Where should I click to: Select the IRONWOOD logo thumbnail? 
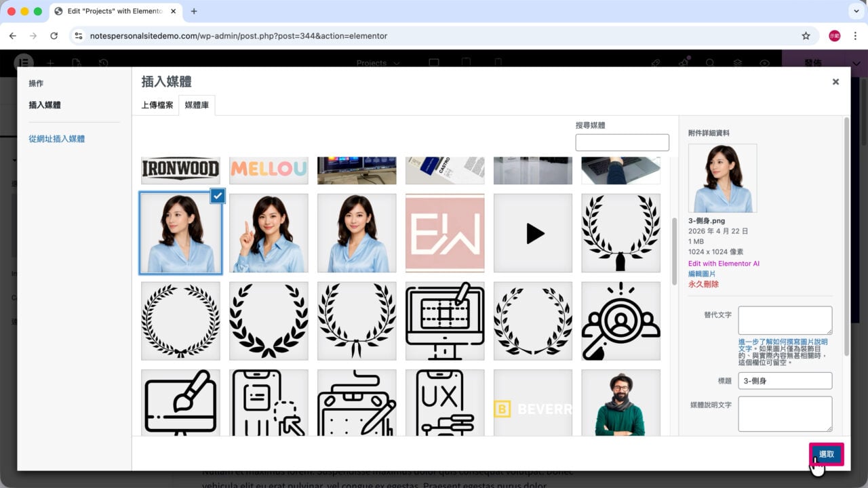180,170
